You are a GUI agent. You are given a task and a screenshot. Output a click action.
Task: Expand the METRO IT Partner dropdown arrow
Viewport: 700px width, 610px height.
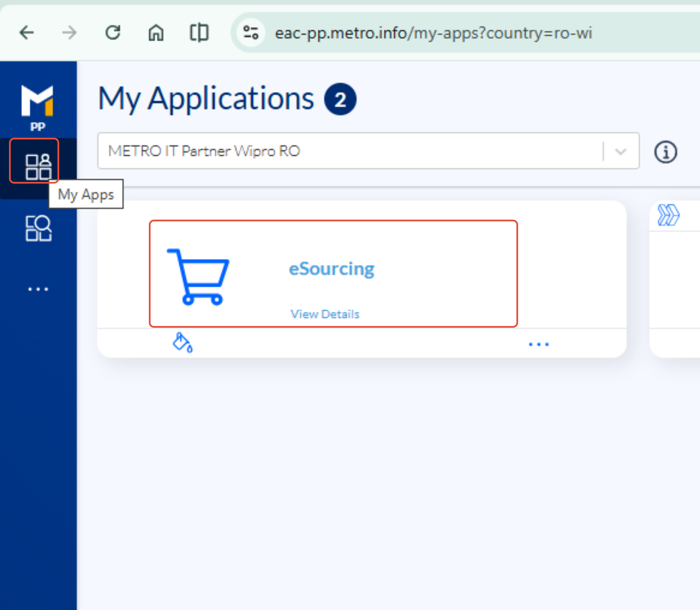(x=621, y=151)
